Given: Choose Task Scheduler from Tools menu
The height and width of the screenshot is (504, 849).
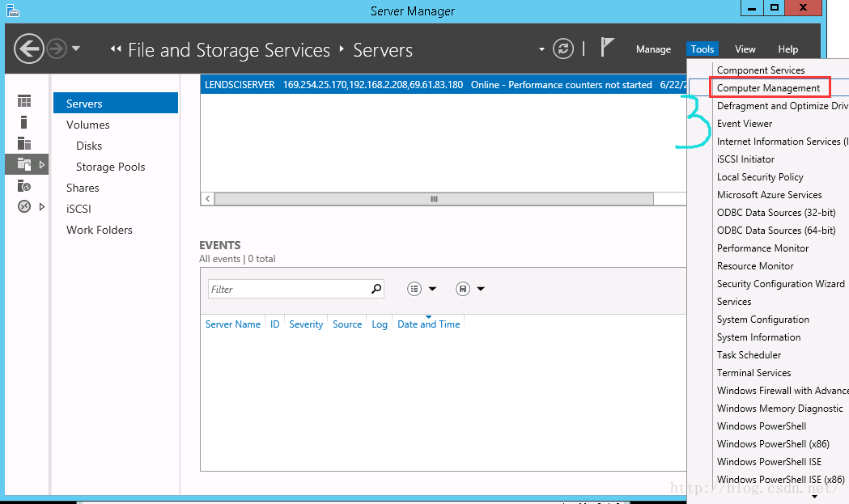Looking at the screenshot, I should coord(749,355).
